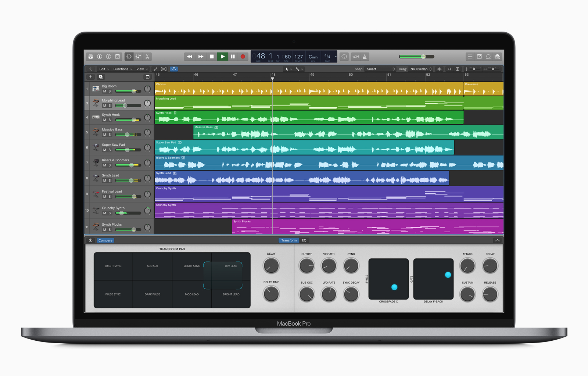The image size is (588, 376).
Task: Mute the Massive Bass track
Action: tap(104, 135)
